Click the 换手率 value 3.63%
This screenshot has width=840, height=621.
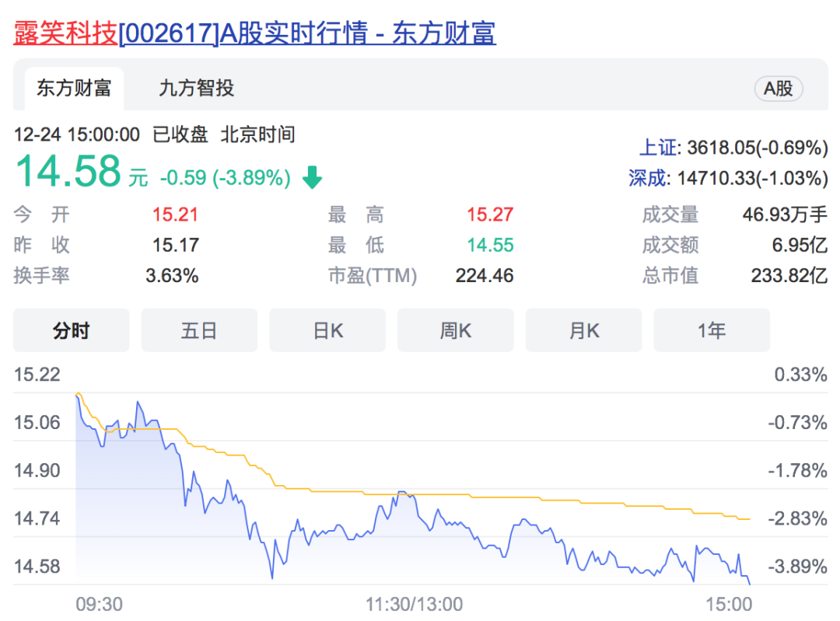pyautogui.click(x=172, y=276)
